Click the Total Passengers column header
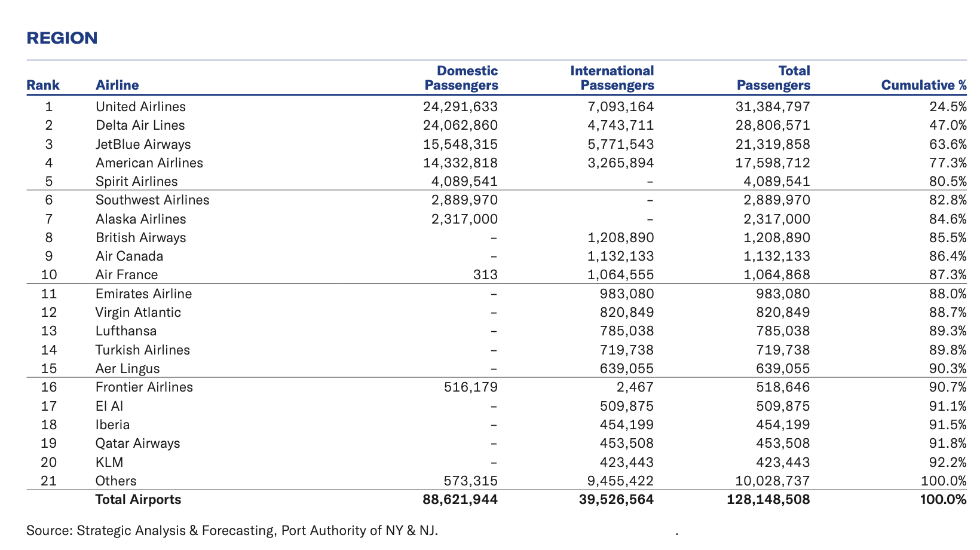980x550 pixels. tap(773, 78)
